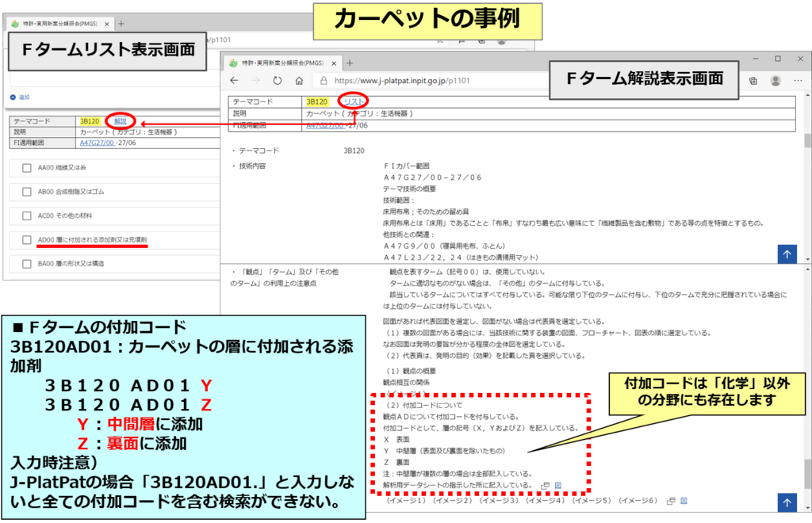Click the 解説 link beside 3B120
Image resolution: width=812 pixels, height=523 pixels.
[120, 121]
